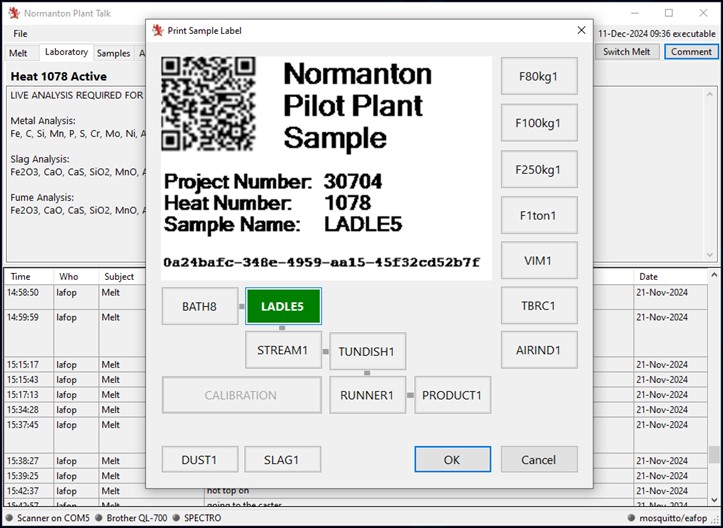The image size is (723, 528).
Task: Close the Print Sample Label dialog
Action: (x=581, y=30)
